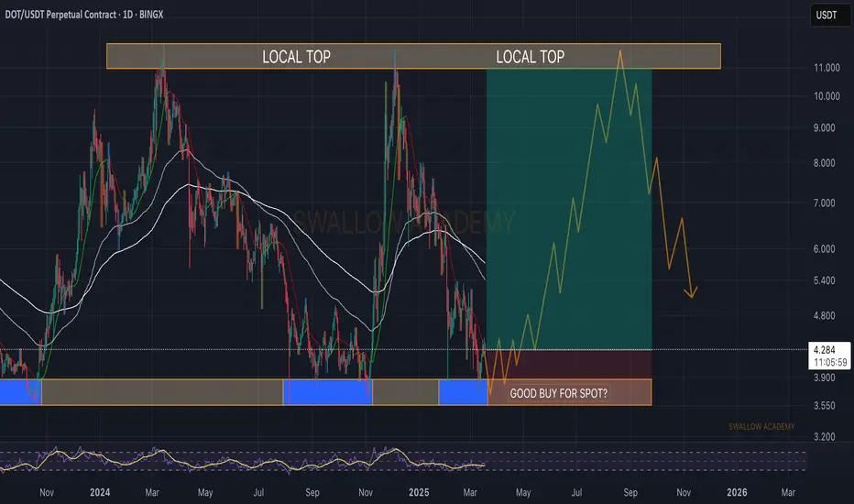Image resolution: width=854 pixels, height=504 pixels.
Task: Click the current price label 4.284
Action: (824, 350)
